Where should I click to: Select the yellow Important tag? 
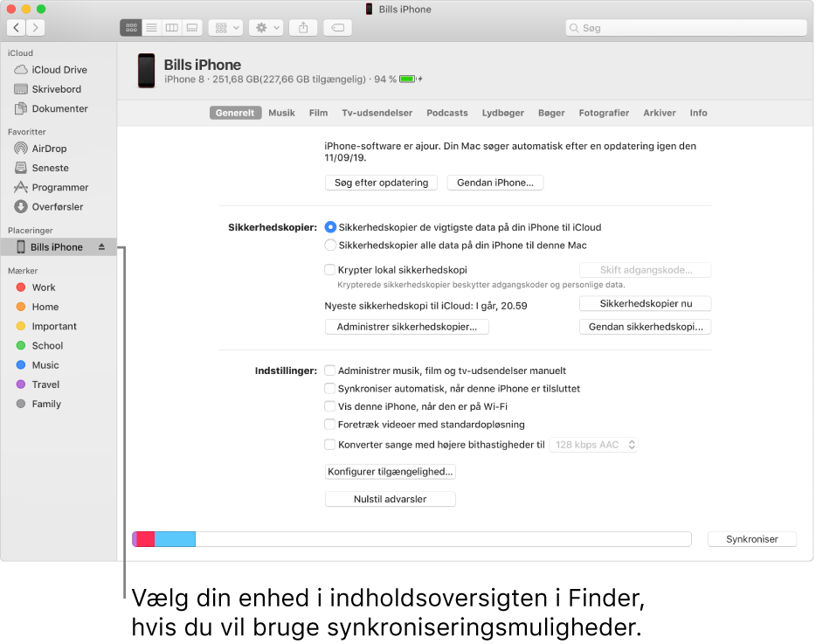click(x=21, y=326)
